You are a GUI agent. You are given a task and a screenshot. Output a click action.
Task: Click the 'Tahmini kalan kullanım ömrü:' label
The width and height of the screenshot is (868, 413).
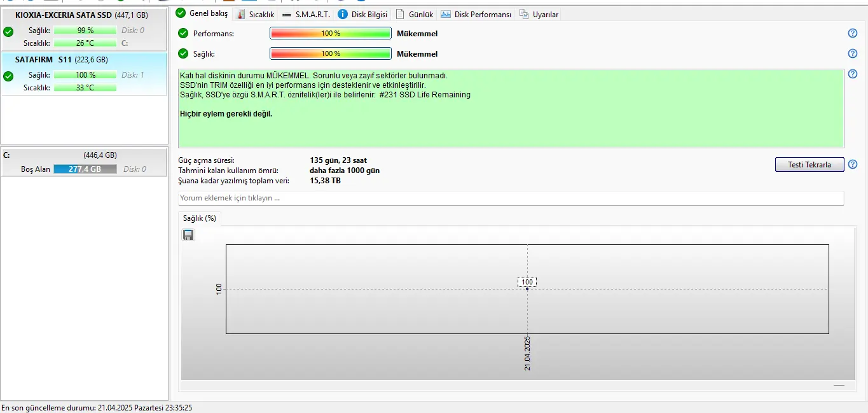[229, 171]
